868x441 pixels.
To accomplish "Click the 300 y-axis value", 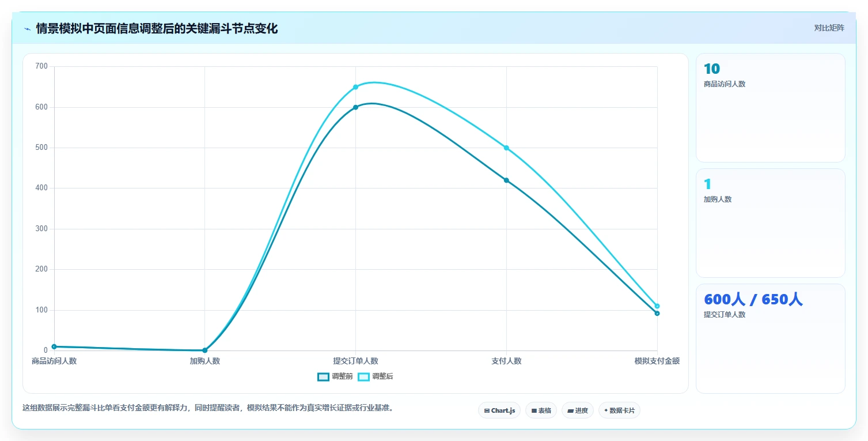I will coord(41,229).
